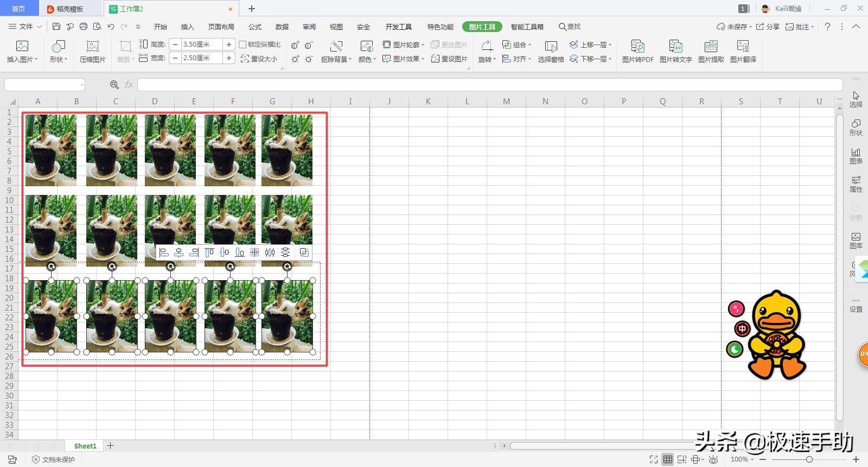Launch Picture Translate (图片翻译) tool
This screenshot has height=467, width=868.
[743, 52]
